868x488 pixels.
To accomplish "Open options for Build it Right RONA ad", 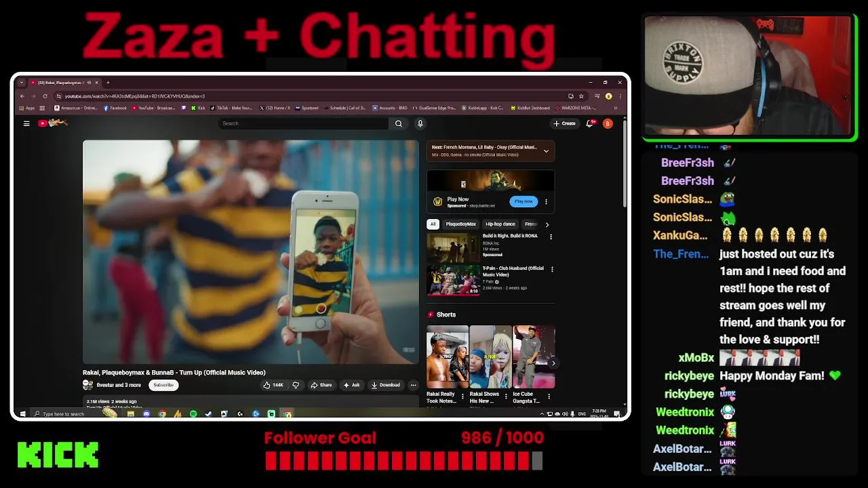I will coord(551,237).
